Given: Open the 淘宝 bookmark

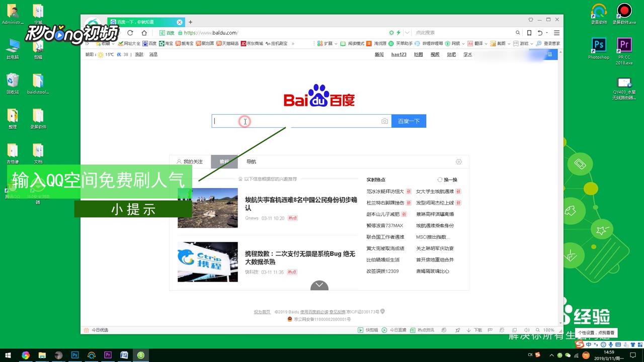Looking at the screenshot, I should click(x=166, y=44).
